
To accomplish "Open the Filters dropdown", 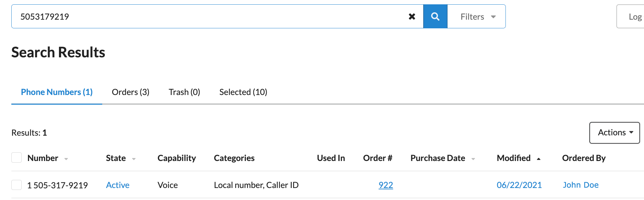I will click(x=477, y=16).
